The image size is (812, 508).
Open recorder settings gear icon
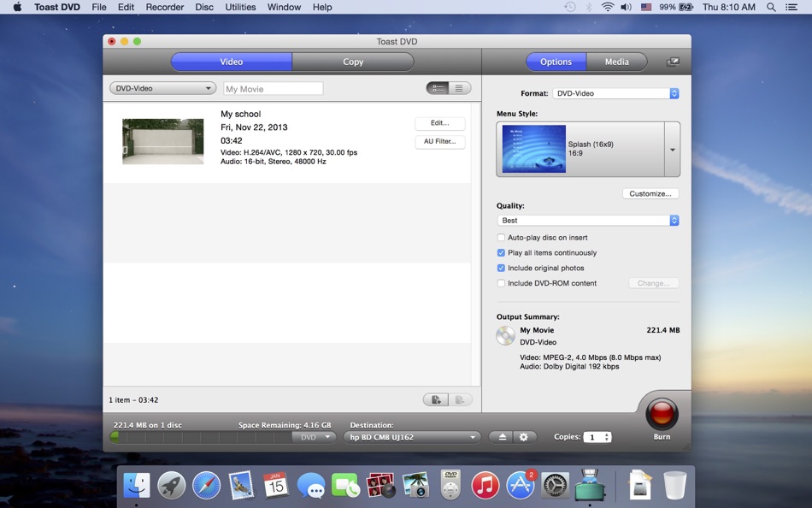[x=524, y=437]
